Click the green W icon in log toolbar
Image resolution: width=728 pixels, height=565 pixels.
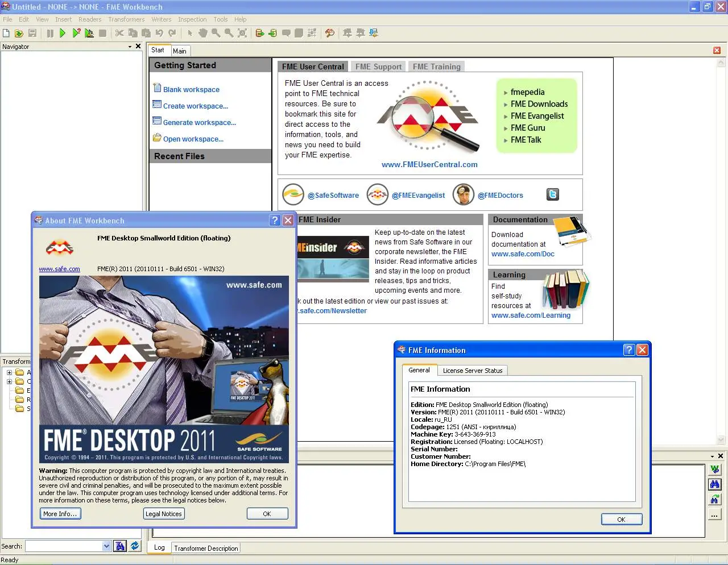point(715,469)
